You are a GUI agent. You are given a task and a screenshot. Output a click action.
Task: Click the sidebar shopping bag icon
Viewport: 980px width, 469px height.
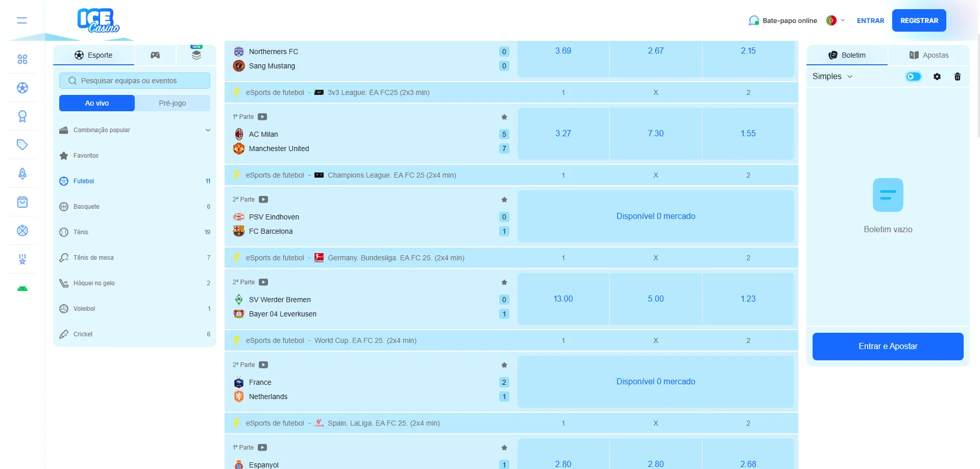(x=22, y=202)
